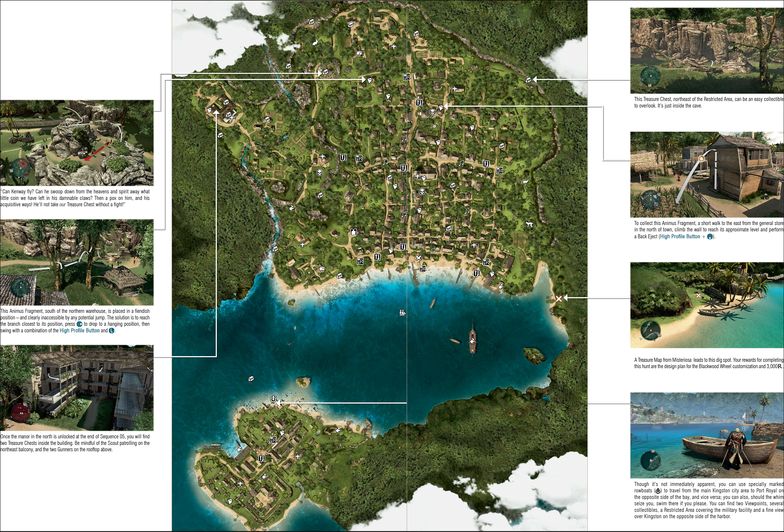This screenshot has height=532, width=784.
Task: Select the jug bottle icon on the map
Action: [x=354, y=232]
